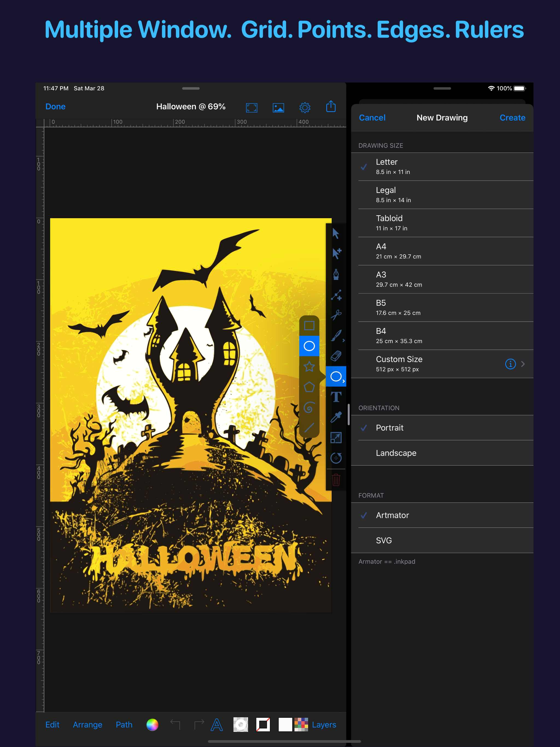The width and height of the screenshot is (560, 747).
Task: Open the color swatches palette grid
Action: (x=301, y=725)
